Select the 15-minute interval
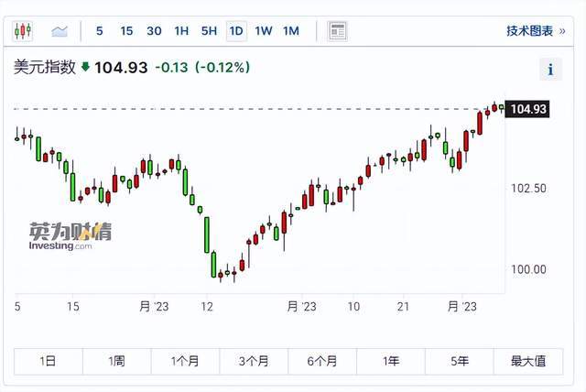This screenshot has width=586, height=392. [x=126, y=31]
